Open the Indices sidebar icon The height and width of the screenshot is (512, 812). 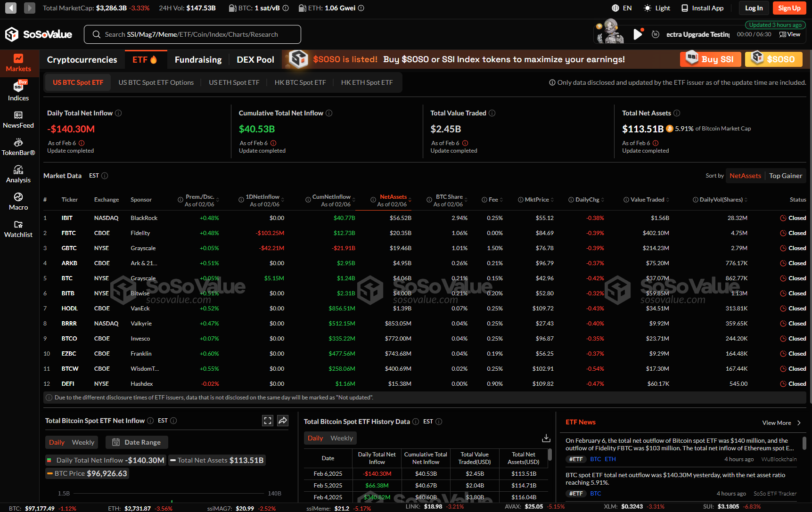18,91
